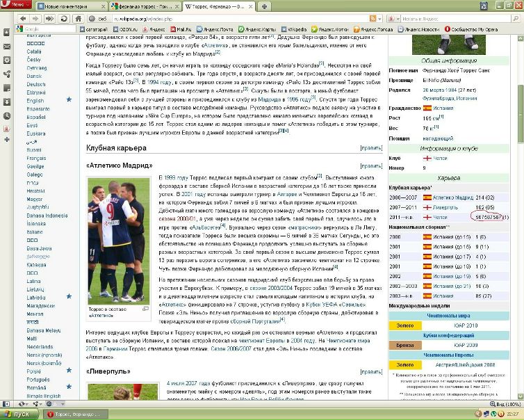Open the Downloads panel in the sidebar
This screenshot has width=524, height=420.
(6, 102)
